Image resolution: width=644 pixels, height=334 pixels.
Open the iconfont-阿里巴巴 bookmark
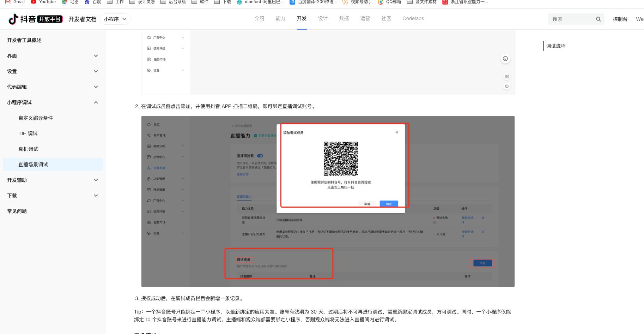[x=260, y=2]
